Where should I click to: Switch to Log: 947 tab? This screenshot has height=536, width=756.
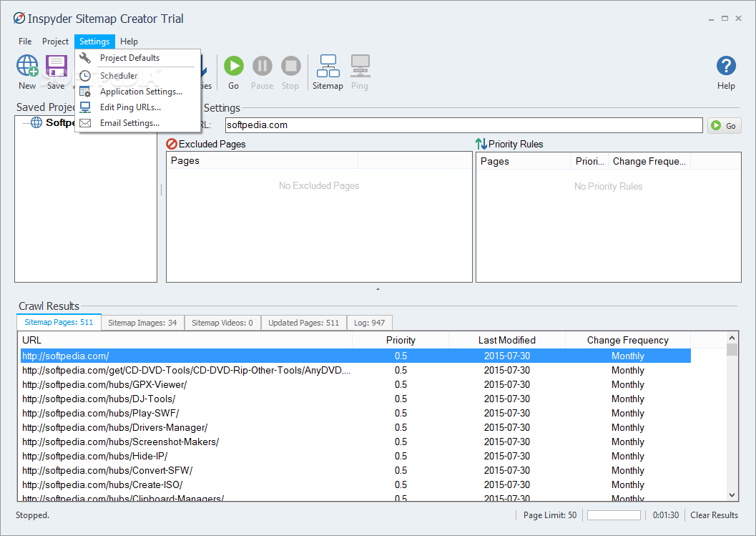coord(369,323)
